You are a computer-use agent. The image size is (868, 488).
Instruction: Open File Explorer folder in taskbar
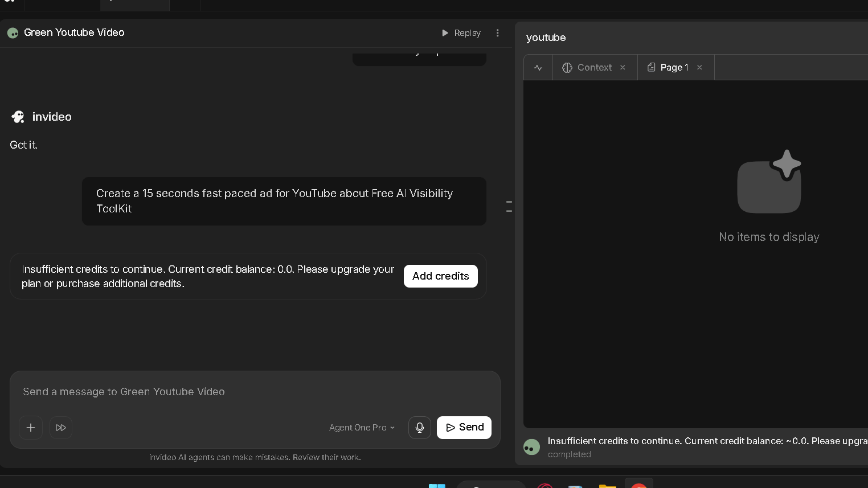pos(608,486)
